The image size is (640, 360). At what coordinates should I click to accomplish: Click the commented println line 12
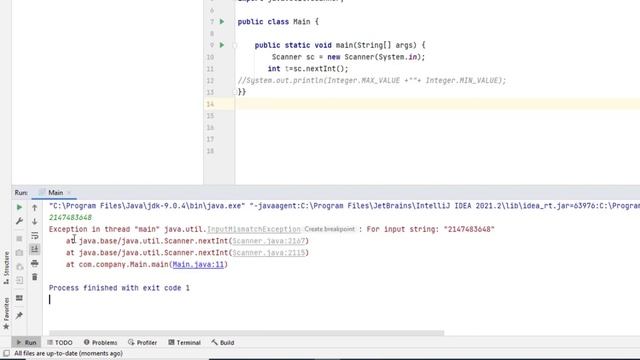(x=372, y=80)
